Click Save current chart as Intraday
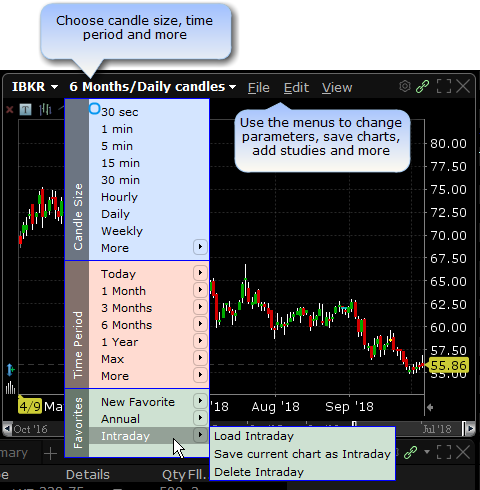 (x=302, y=454)
